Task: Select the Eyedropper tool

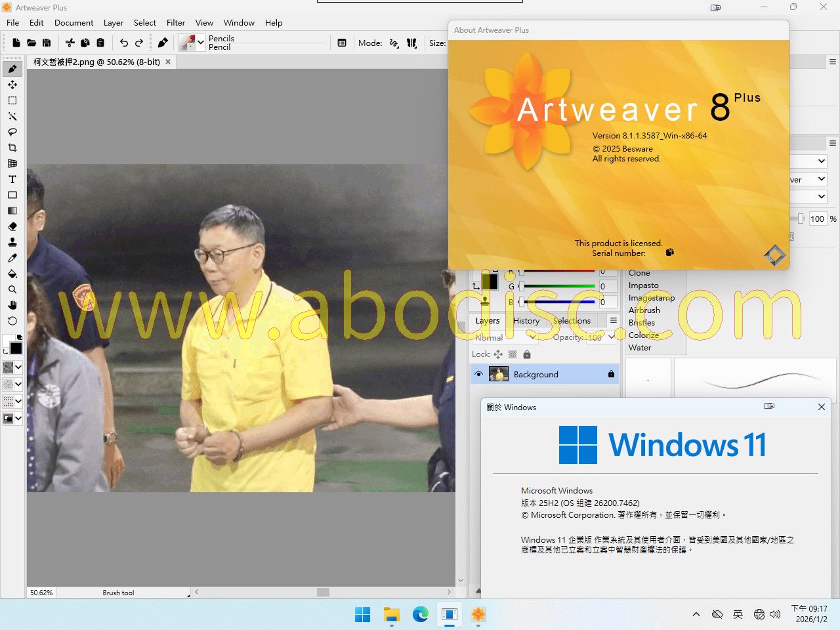Action: tap(12, 258)
